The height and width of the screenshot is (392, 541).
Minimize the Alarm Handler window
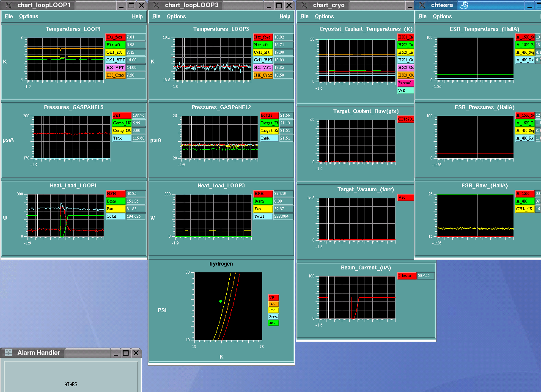coord(115,353)
